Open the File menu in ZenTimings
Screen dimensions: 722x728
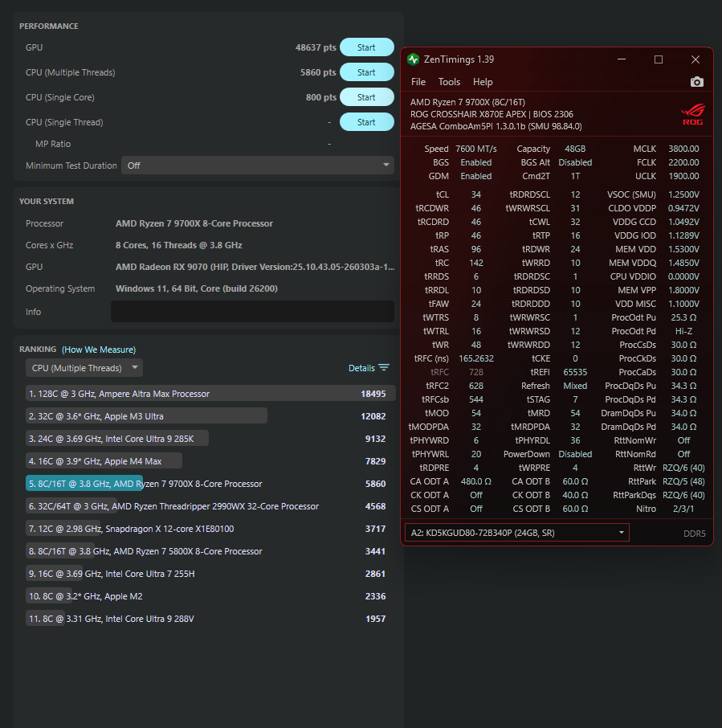pos(418,82)
